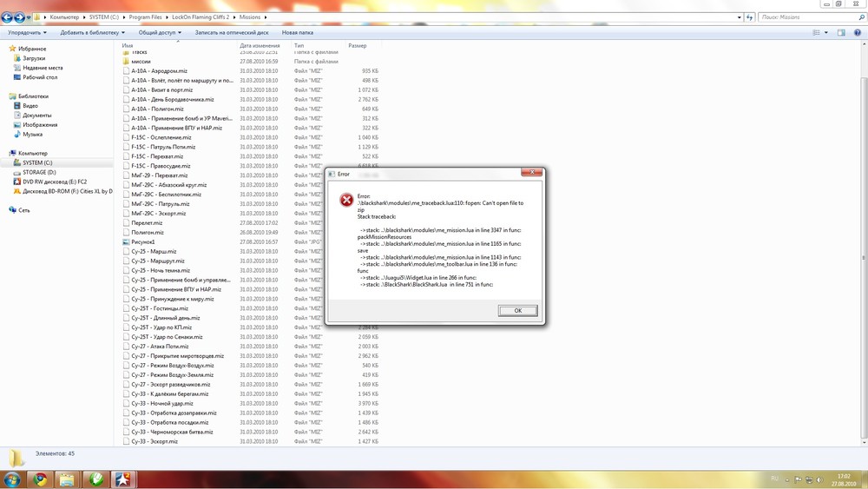The width and height of the screenshot is (868, 489).
Task: Select file Перелет.miz
Action: 147,222
